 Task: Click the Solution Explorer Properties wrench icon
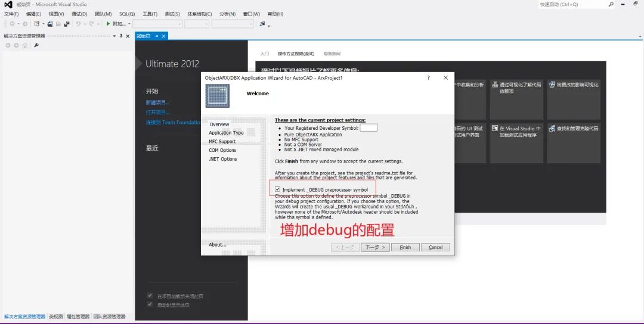point(36,45)
